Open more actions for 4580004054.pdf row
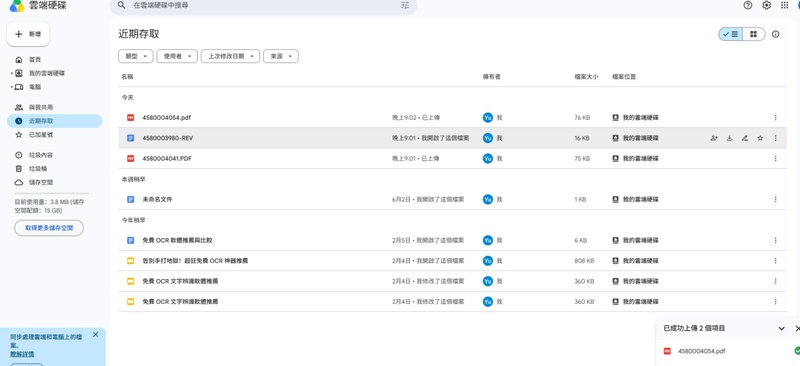 click(776, 117)
